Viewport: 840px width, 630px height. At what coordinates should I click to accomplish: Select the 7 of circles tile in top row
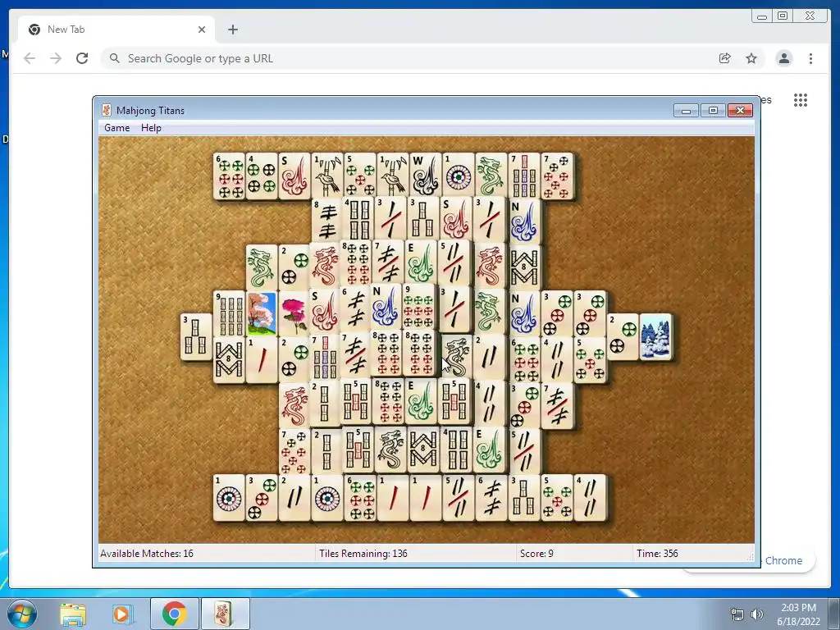pyautogui.click(x=557, y=176)
